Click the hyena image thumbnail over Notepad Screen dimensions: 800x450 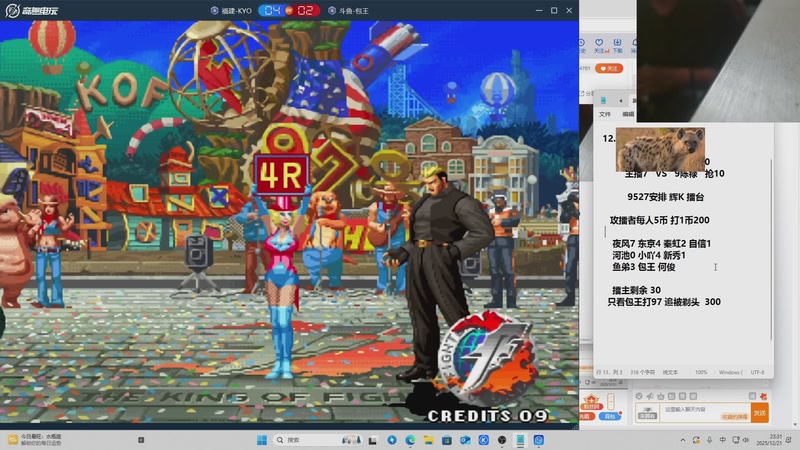pyautogui.click(x=660, y=149)
